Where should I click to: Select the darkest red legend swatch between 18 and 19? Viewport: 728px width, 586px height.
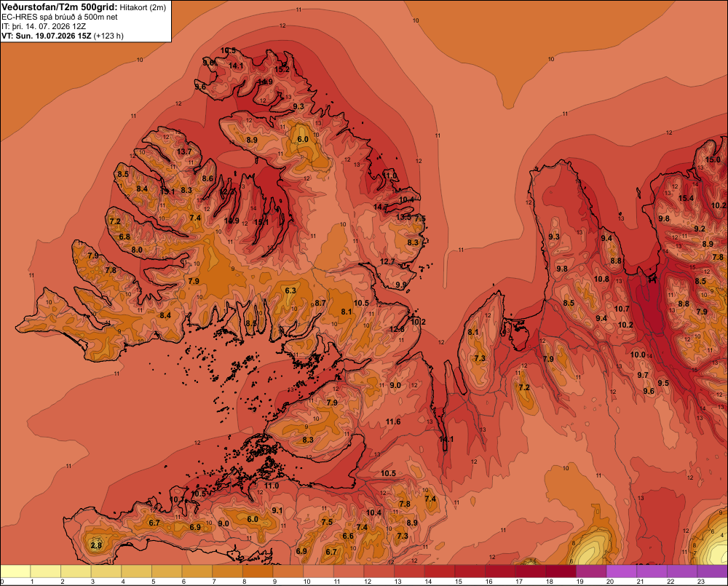click(561, 571)
